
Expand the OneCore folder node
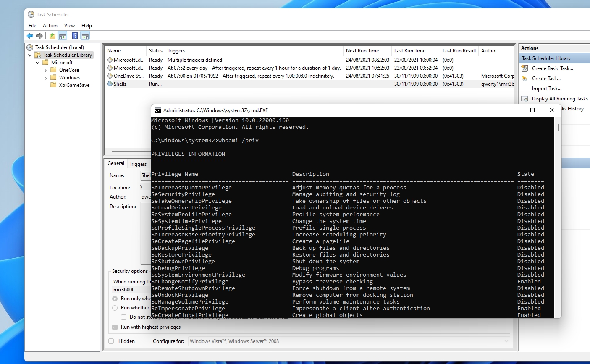coord(46,70)
